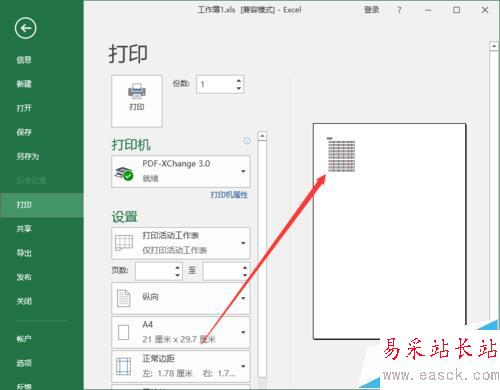The height and width of the screenshot is (390, 500).
Task: Choose 另存为 in the sidebar
Action: (x=28, y=156)
